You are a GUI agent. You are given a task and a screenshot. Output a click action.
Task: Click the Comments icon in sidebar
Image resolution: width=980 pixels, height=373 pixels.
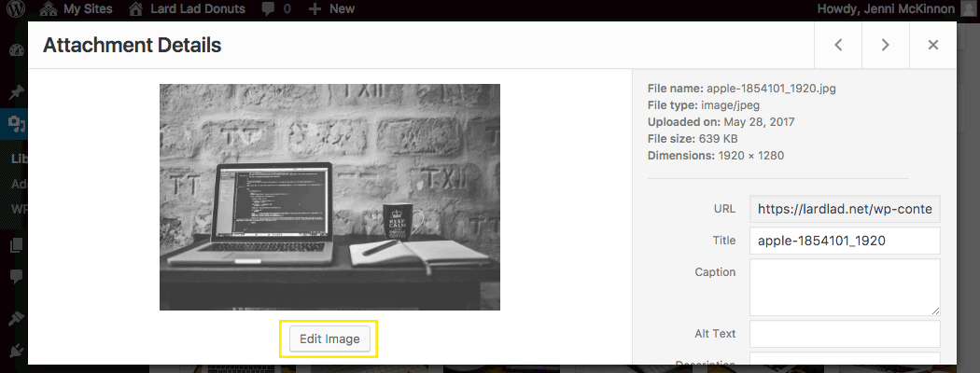(17, 275)
